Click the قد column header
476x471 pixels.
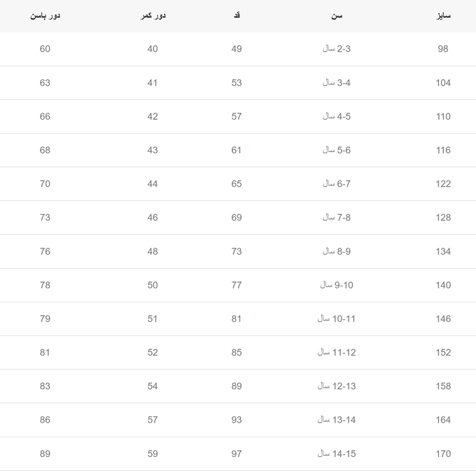(237, 15)
